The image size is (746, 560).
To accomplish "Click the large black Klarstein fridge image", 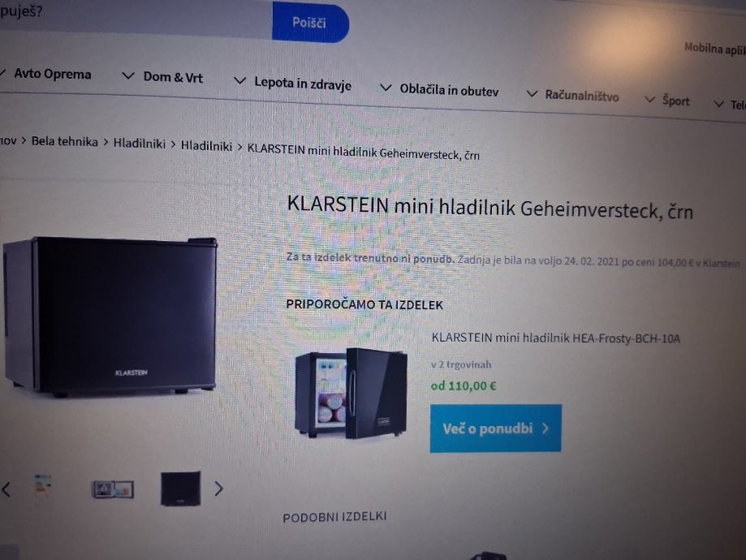I will pos(110,317).
